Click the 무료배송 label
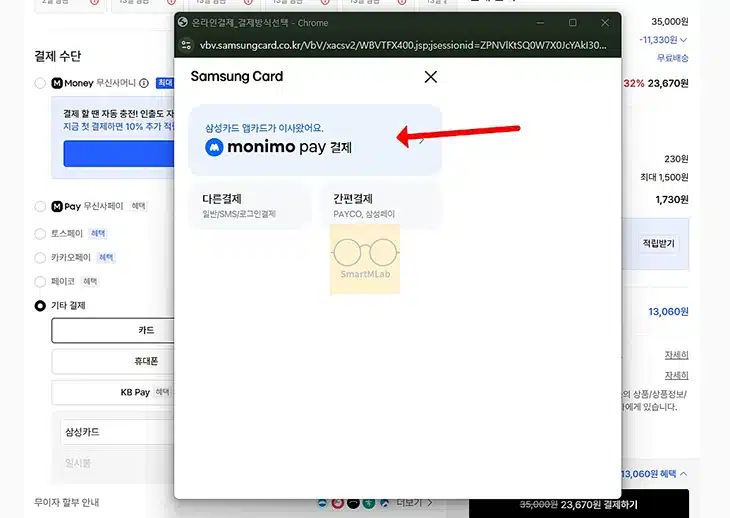Image resolution: width=730 pixels, height=518 pixels. 672,58
